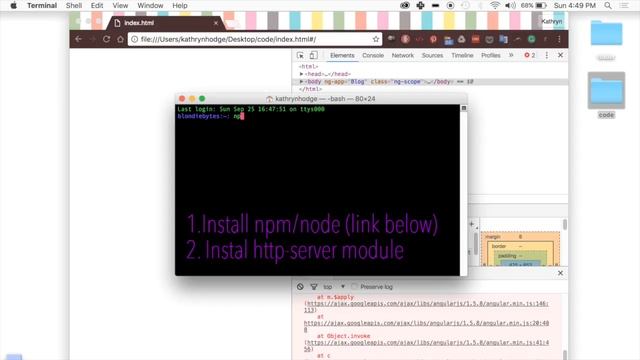Click the Google Drive extension icon
This screenshot has height=360, width=640.
pos(462,39)
